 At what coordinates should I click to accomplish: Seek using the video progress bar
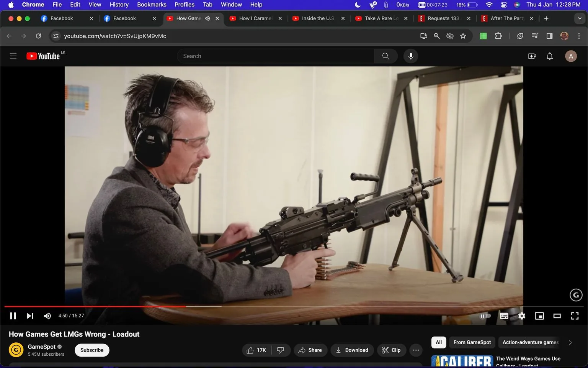point(268,306)
